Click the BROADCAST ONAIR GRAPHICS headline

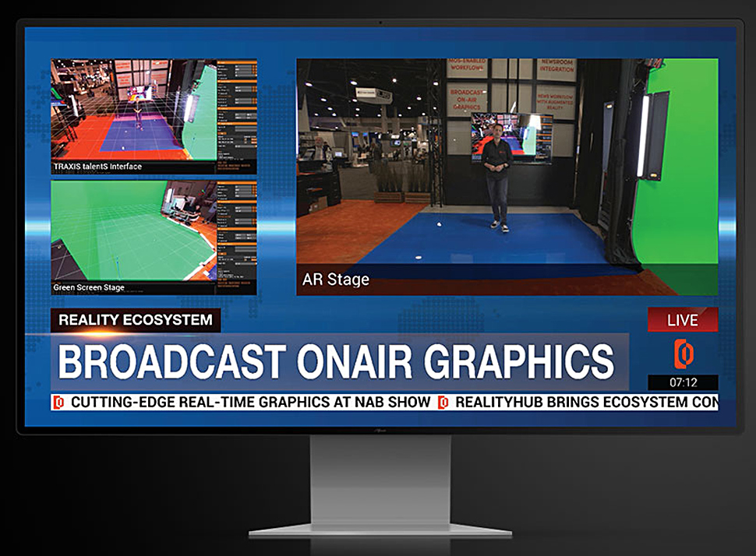(x=337, y=361)
